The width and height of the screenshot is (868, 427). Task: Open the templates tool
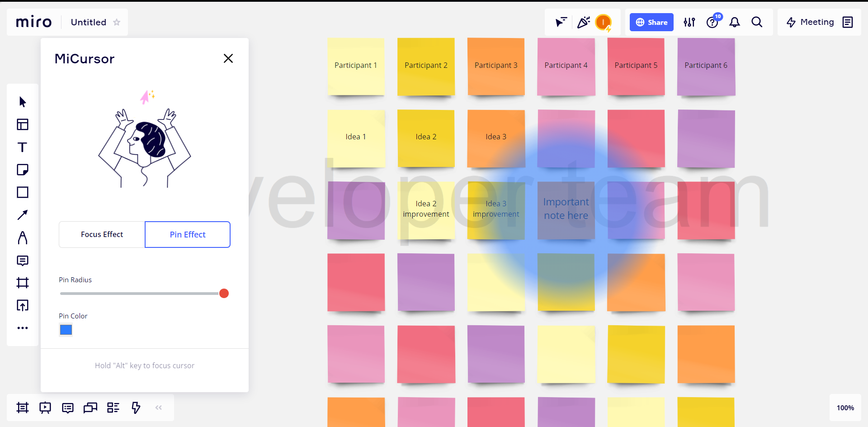point(23,124)
